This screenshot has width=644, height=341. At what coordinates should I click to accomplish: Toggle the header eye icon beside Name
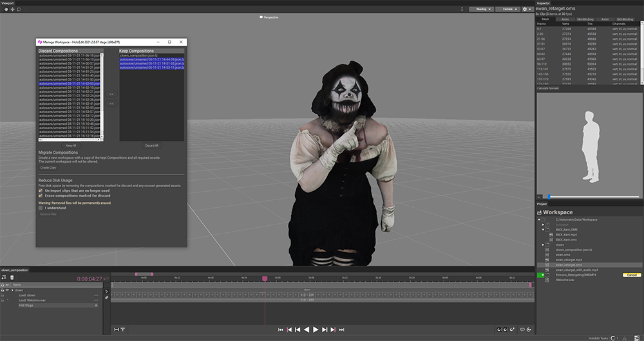click(7, 284)
